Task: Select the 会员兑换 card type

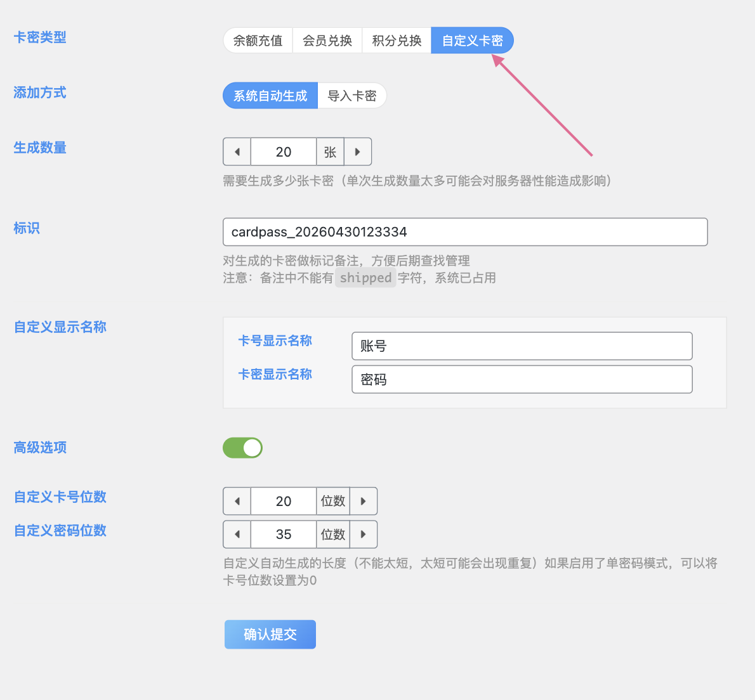Action: click(x=327, y=41)
